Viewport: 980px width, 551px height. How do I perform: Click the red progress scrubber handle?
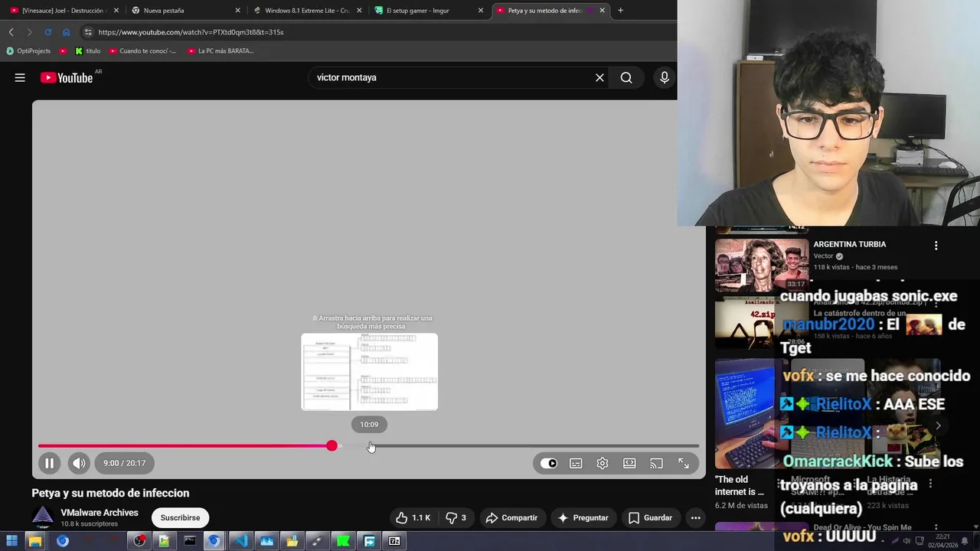(x=332, y=445)
